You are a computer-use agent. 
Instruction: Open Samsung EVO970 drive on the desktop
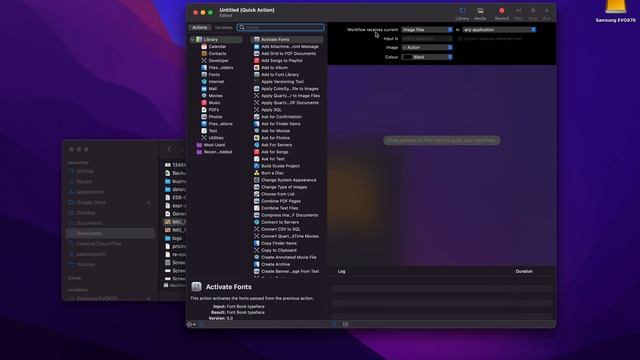coord(616,11)
